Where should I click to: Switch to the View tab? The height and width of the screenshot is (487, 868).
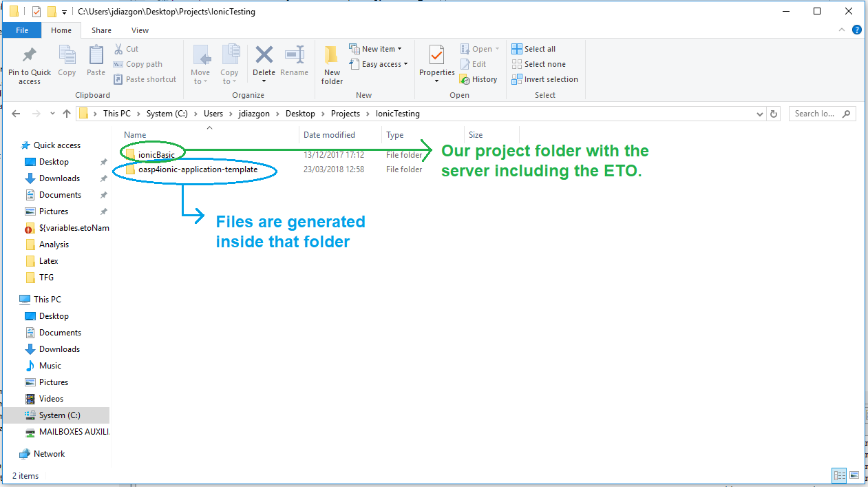click(x=140, y=30)
